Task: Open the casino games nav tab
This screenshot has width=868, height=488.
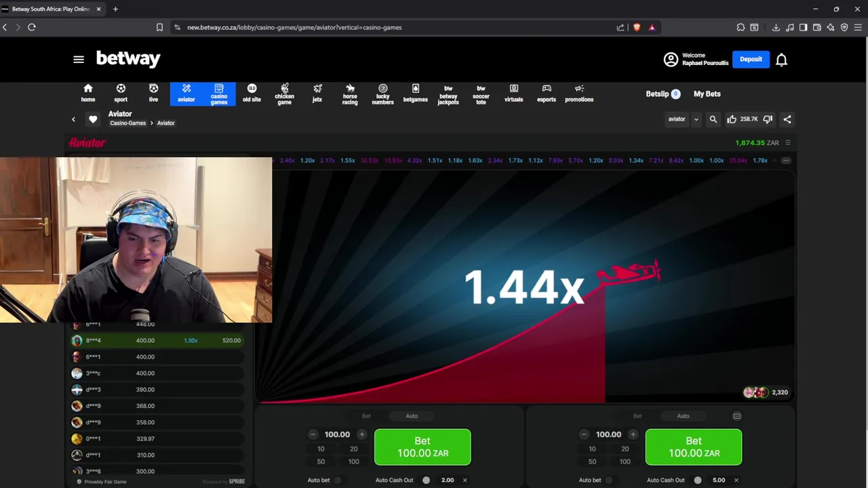Action: (219, 94)
